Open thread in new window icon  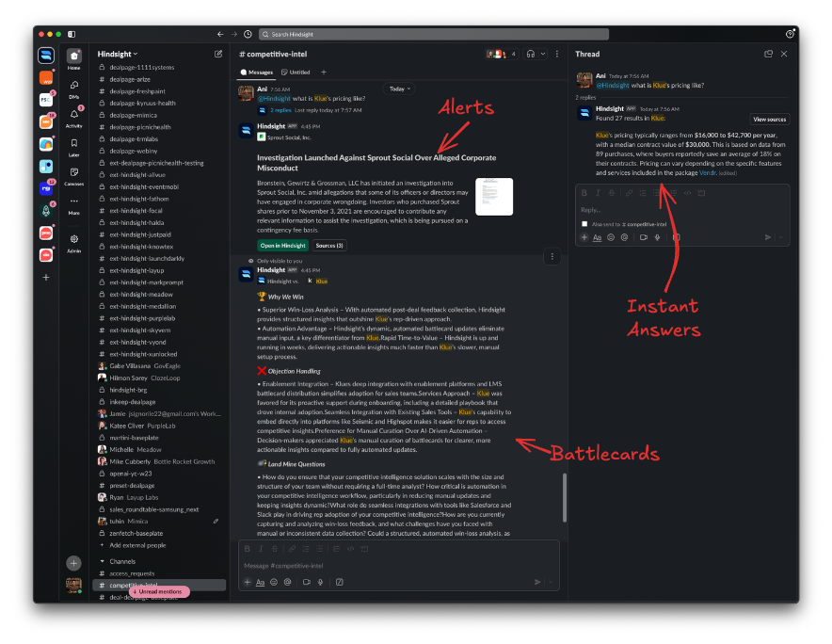768,54
